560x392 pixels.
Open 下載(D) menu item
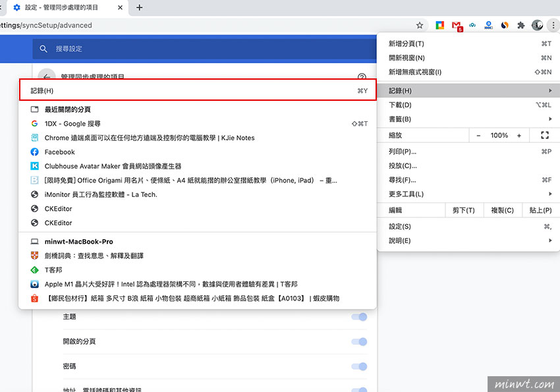[468, 105]
